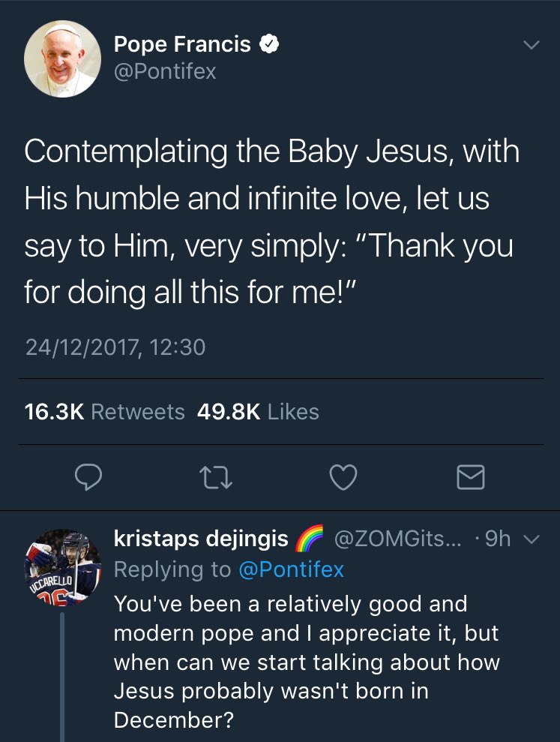Viewport: 560px width, 742px height.
Task: Tap the 9h reply timestamp
Action: click(x=498, y=539)
